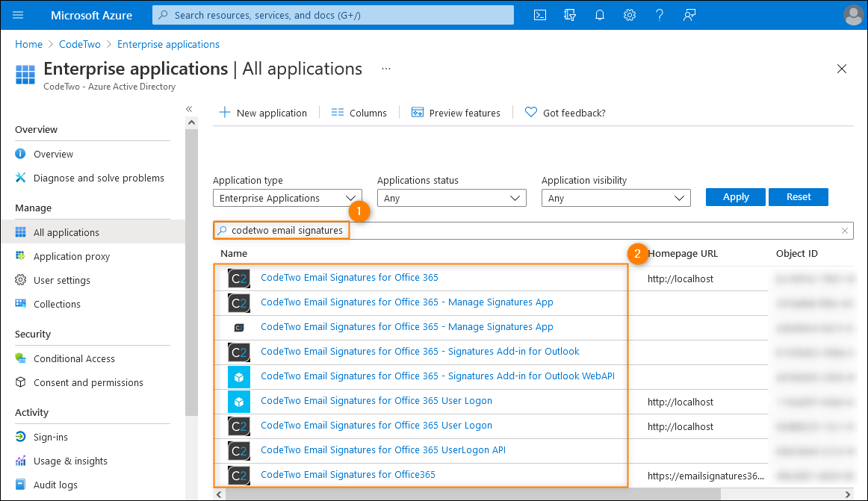Click the Help question mark icon

(x=660, y=15)
